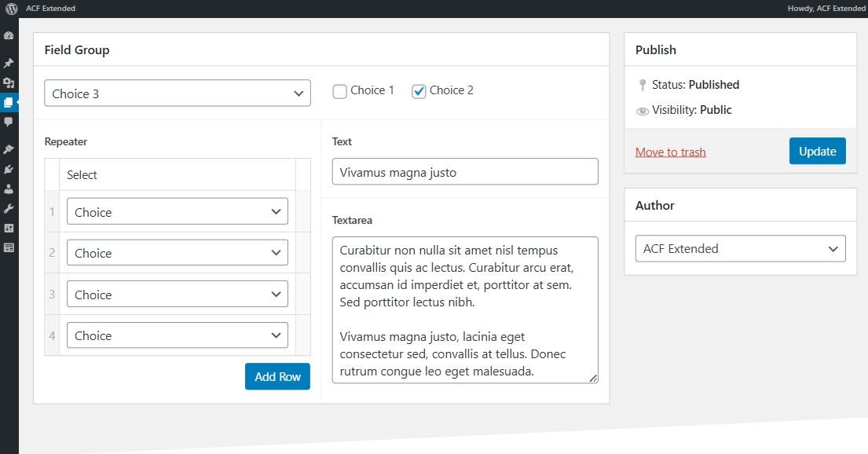Open the Dashboard from the sidebar
Screen dimensions: 868x454
(x=9, y=36)
